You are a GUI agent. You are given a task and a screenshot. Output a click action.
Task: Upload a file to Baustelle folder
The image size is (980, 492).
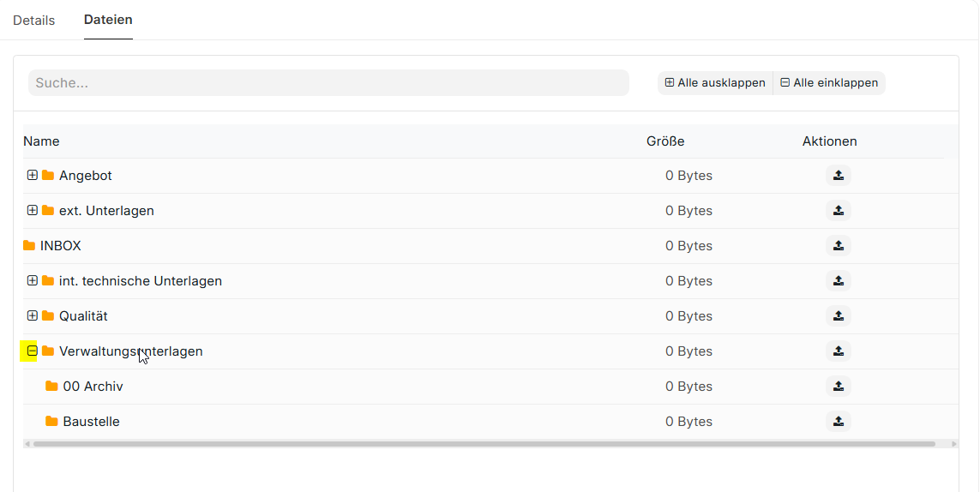(x=839, y=422)
